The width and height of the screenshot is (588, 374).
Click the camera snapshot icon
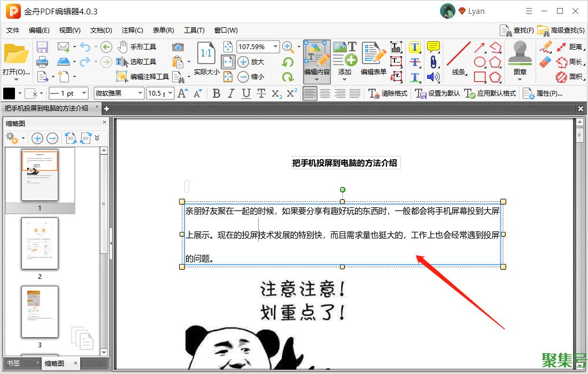pos(177,47)
